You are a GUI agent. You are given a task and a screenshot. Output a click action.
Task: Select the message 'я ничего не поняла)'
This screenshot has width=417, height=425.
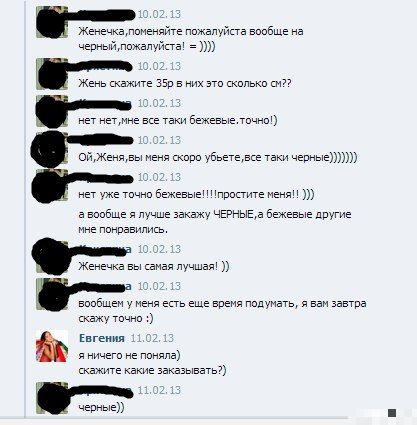(x=129, y=355)
